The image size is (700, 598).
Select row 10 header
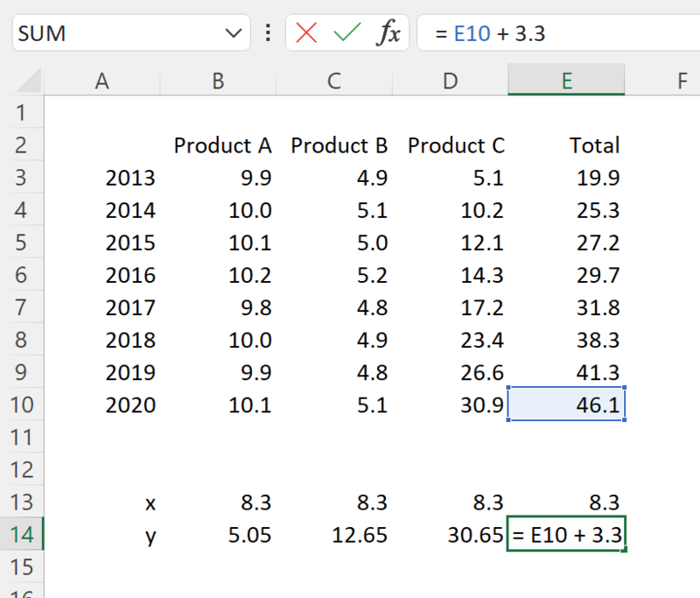[x=24, y=405]
